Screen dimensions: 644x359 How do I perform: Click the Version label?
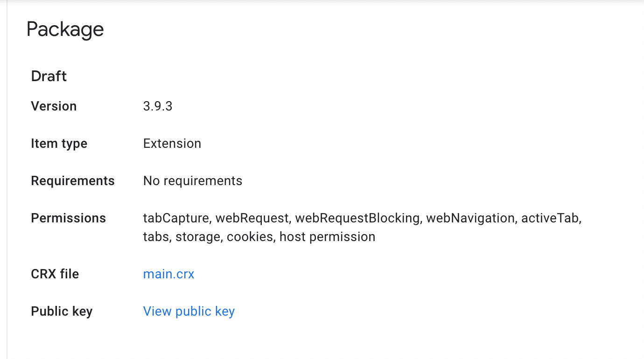point(54,106)
